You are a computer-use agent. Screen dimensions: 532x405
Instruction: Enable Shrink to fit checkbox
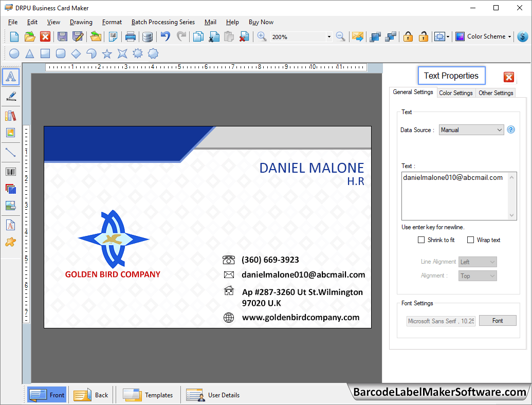(x=421, y=240)
